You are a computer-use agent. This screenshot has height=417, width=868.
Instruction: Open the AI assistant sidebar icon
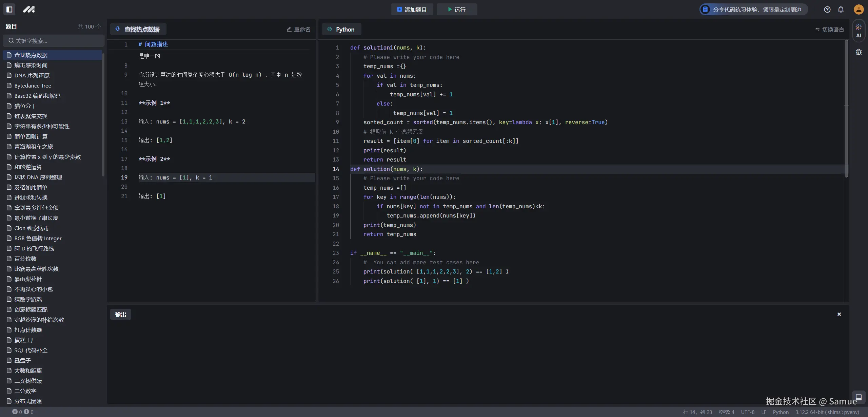(859, 31)
